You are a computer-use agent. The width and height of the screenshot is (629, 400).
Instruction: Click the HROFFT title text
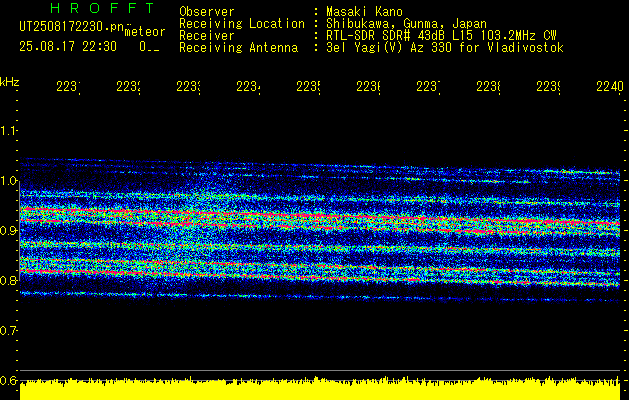click(x=103, y=8)
